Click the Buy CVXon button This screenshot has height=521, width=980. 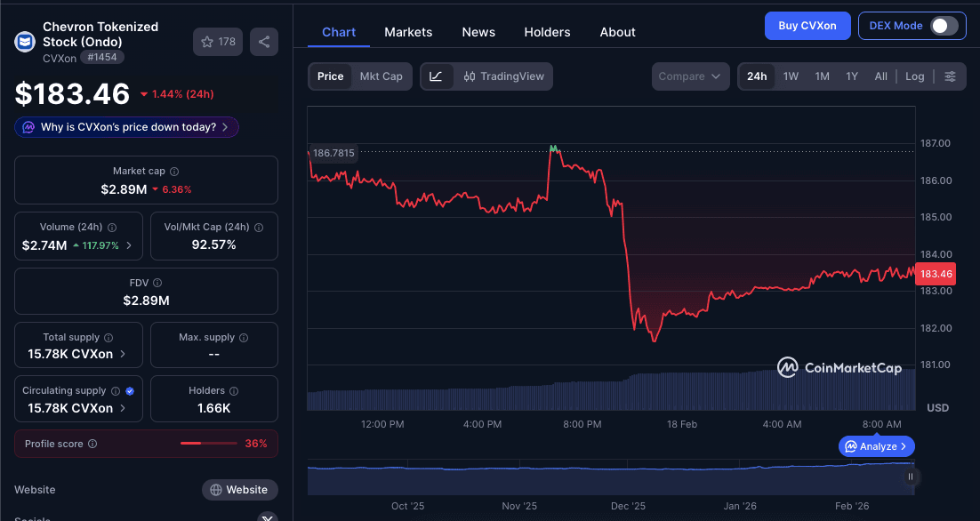click(807, 26)
